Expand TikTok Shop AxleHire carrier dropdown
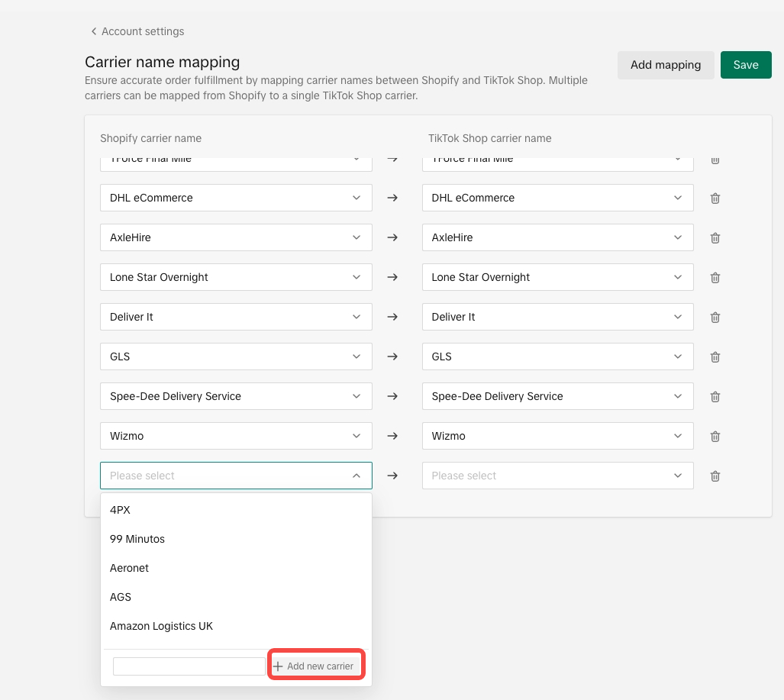This screenshot has width=784, height=700. 557,237
